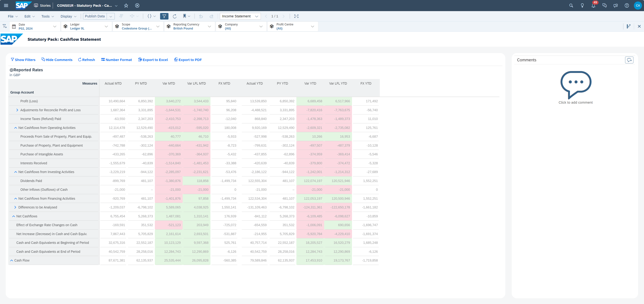The image size is (644, 304).
Task: Open the Tools menu
Action: [48, 16]
